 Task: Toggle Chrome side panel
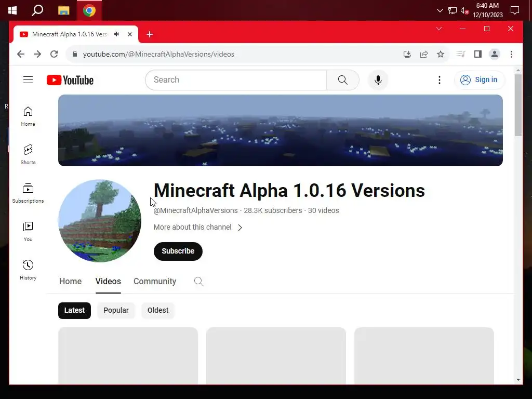click(x=478, y=54)
